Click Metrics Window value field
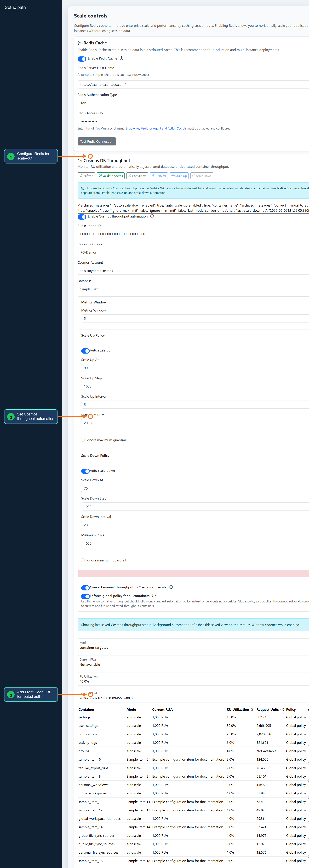The width and height of the screenshot is (309, 868). point(195,318)
